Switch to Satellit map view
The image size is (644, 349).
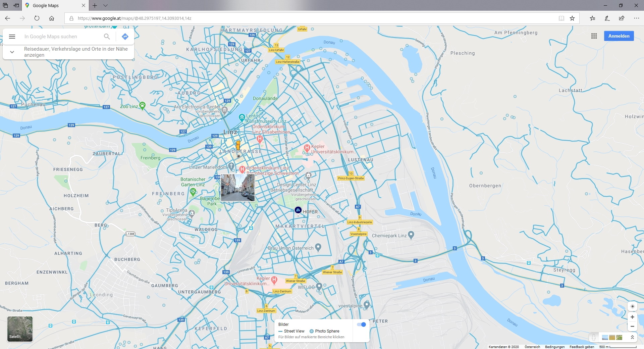[20, 329]
